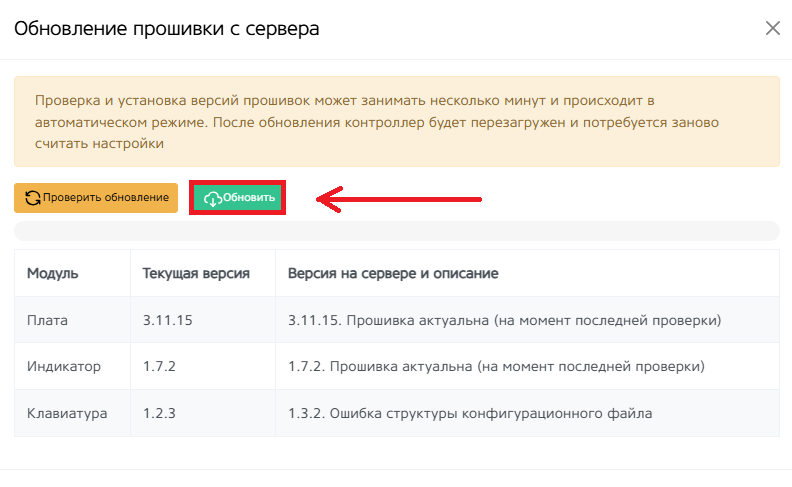Image resolution: width=792 pixels, height=487 pixels.
Task: Select current version 1.7.2 cell
Action: click(203, 366)
